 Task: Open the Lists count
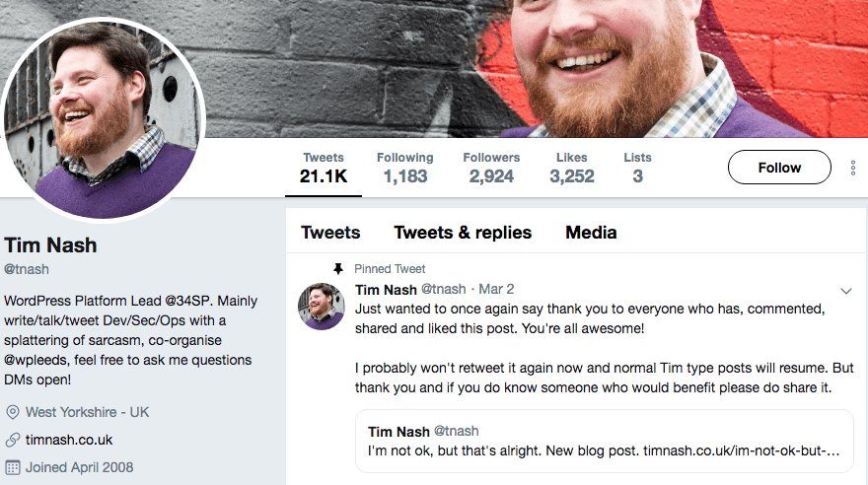(x=637, y=168)
